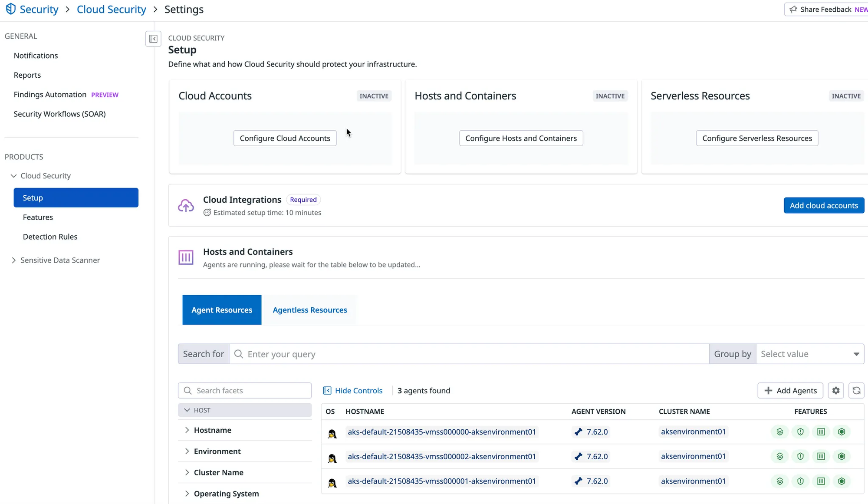Click the refresh table icon
Viewport: 868px width, 504px height.
[x=856, y=391]
